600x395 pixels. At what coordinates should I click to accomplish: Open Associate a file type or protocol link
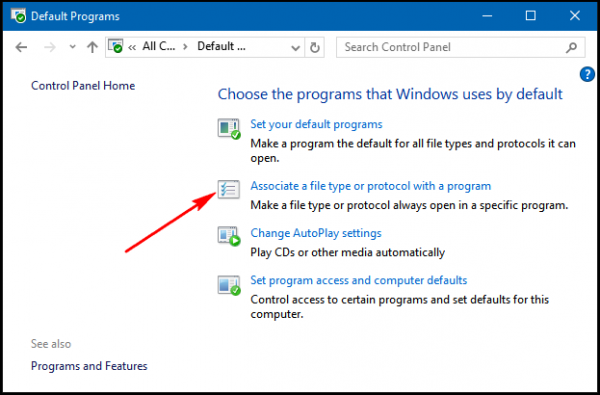pyautogui.click(x=370, y=186)
